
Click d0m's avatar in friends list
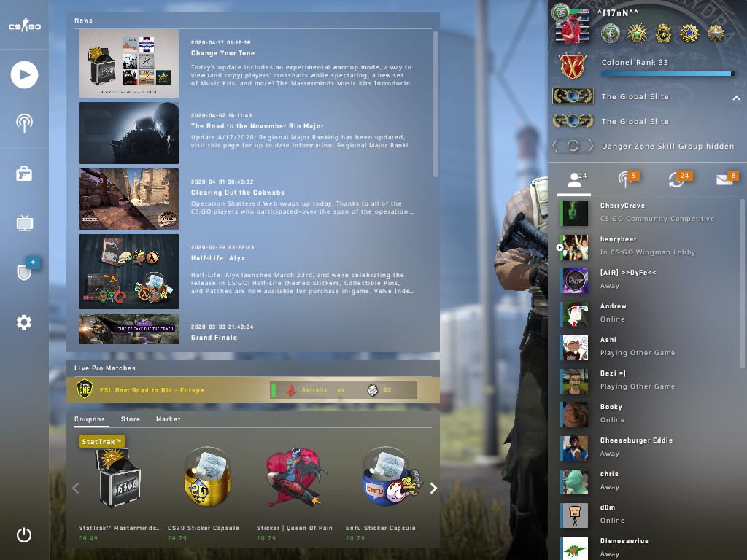[x=574, y=516]
